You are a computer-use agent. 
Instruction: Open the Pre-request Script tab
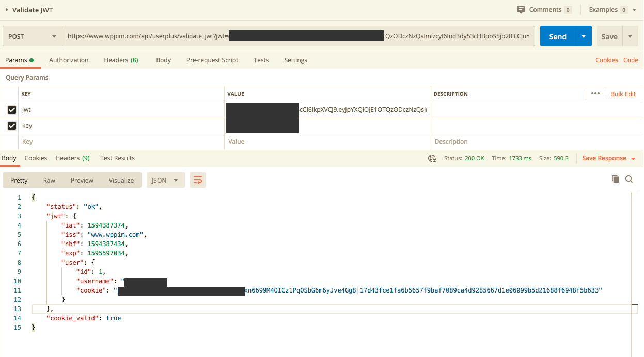click(212, 60)
